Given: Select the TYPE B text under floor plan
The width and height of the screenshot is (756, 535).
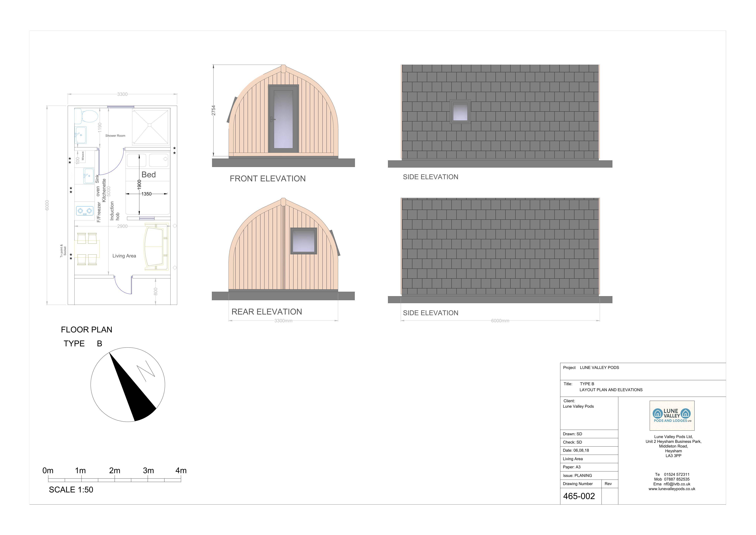Looking at the screenshot, I should [83, 343].
